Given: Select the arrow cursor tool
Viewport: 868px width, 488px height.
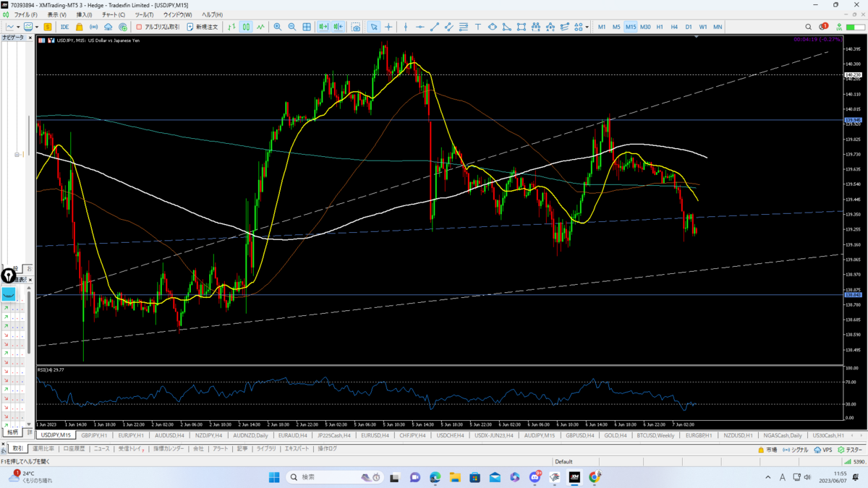Looking at the screenshot, I should [x=374, y=27].
